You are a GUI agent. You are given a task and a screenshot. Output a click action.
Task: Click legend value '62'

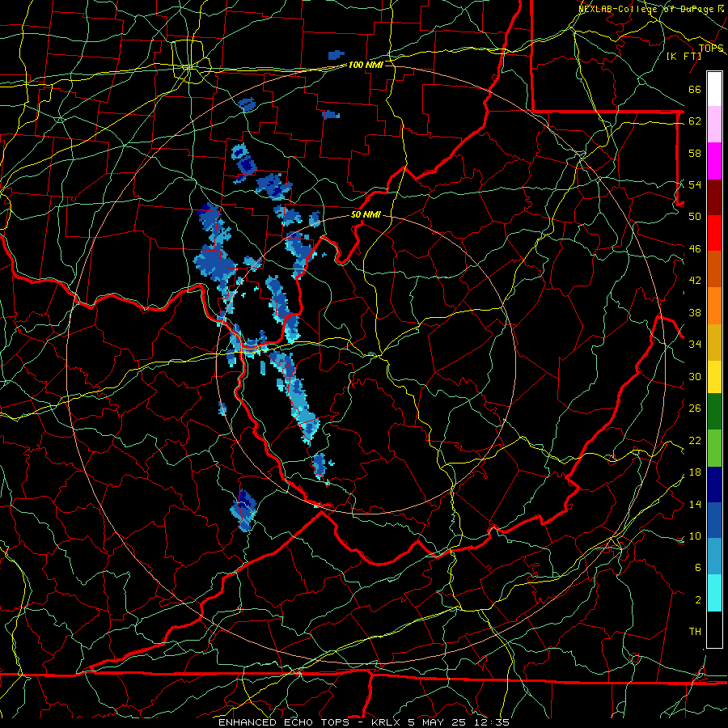point(695,121)
